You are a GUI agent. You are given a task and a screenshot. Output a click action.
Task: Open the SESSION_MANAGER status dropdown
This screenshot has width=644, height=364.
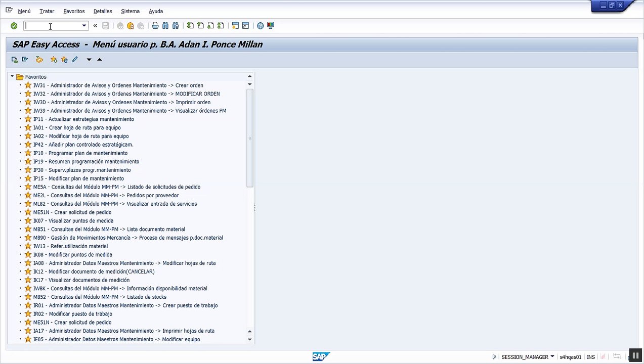(x=552, y=357)
